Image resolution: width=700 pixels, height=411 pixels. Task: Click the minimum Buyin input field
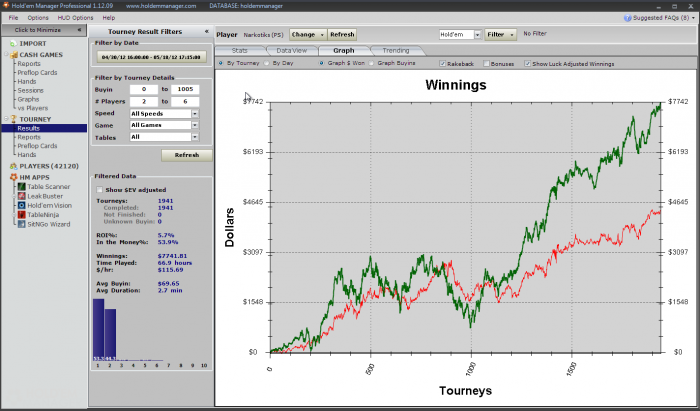point(144,89)
